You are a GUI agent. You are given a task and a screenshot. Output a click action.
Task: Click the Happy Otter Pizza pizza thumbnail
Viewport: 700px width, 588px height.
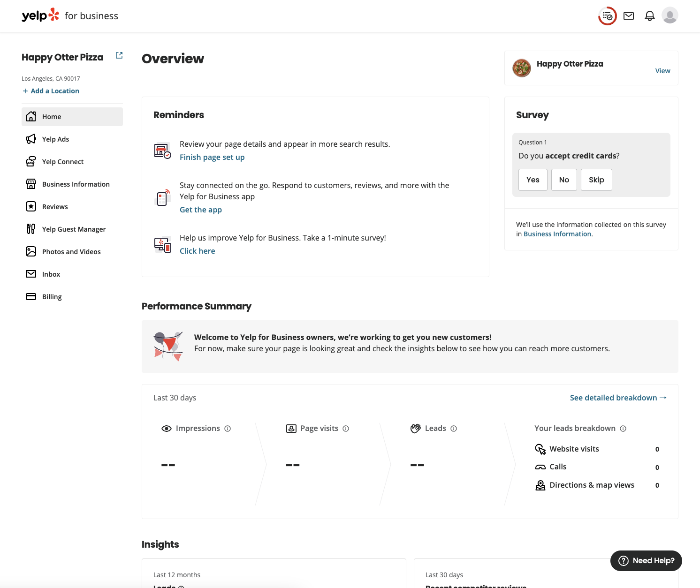coord(522,68)
